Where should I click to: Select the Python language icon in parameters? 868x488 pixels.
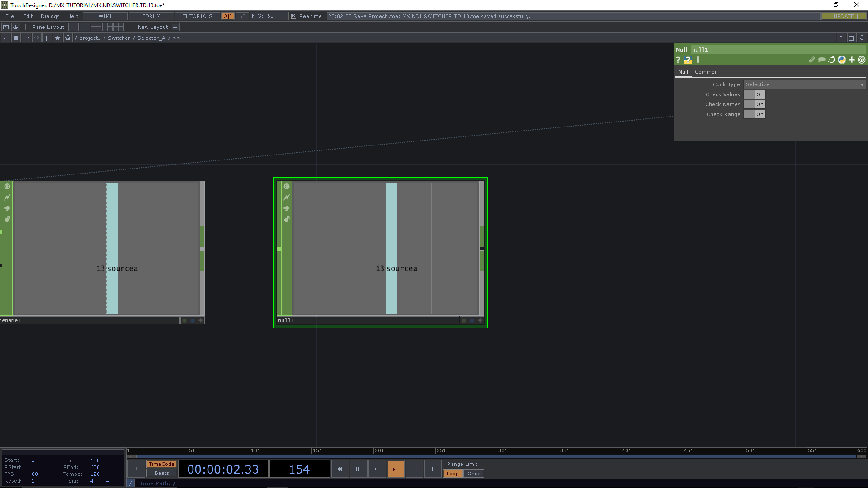coord(842,60)
